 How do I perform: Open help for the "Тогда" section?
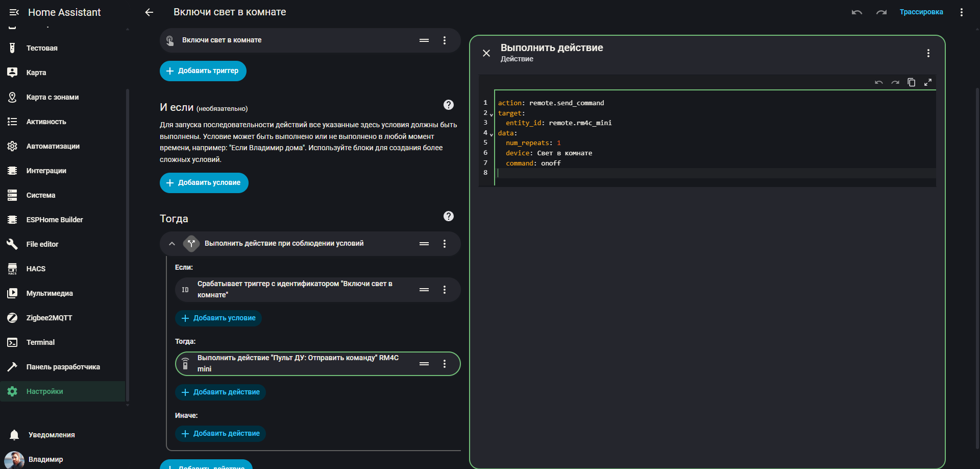tap(448, 216)
